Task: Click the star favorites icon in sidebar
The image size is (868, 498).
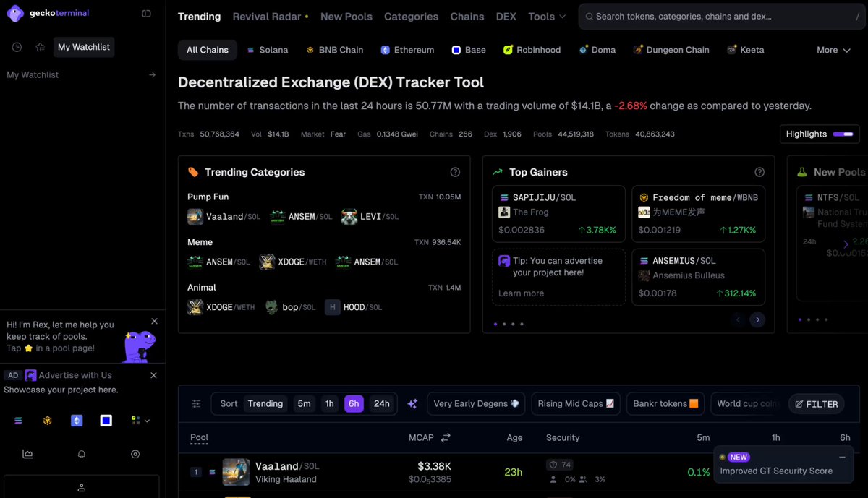Action: pyautogui.click(x=41, y=47)
